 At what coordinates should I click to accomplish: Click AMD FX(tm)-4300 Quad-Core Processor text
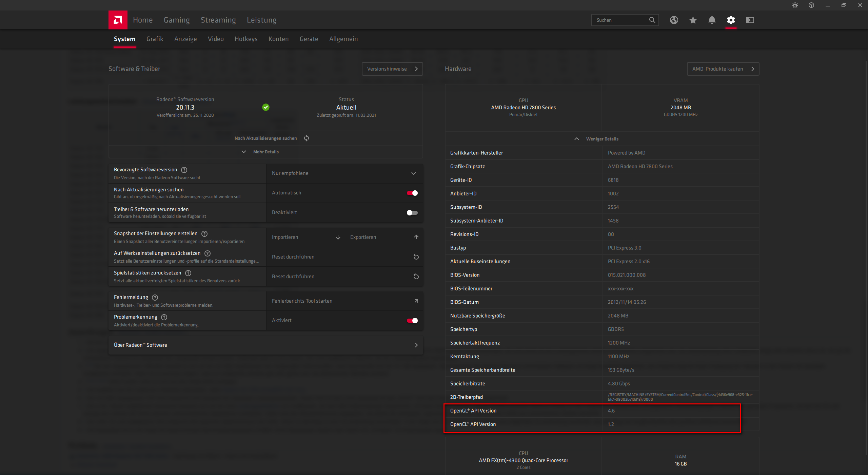coord(524,460)
